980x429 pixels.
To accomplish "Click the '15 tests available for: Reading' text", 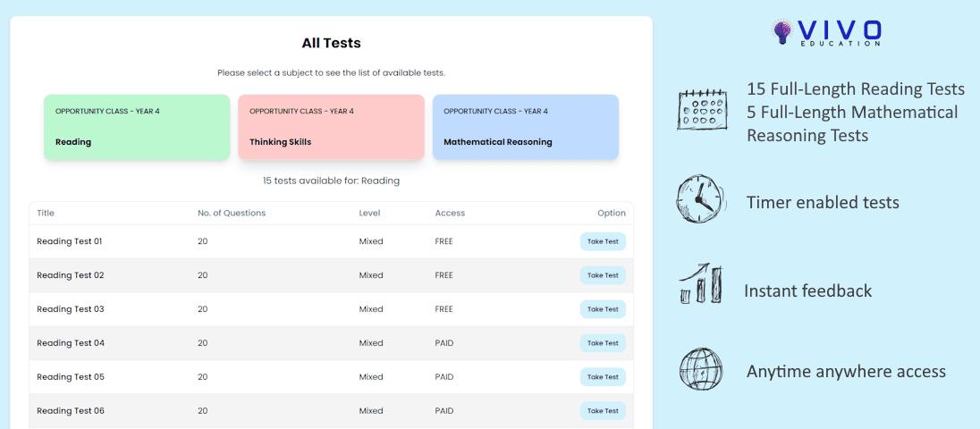I will point(331,181).
